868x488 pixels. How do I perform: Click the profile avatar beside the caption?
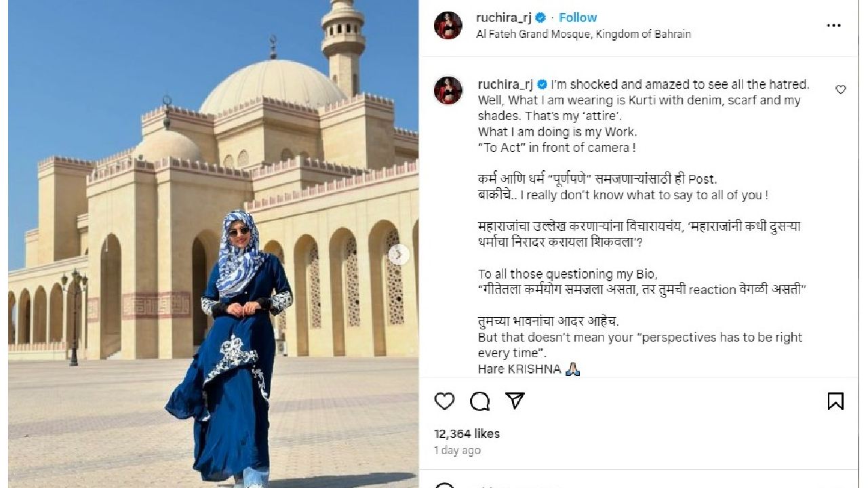(x=448, y=90)
